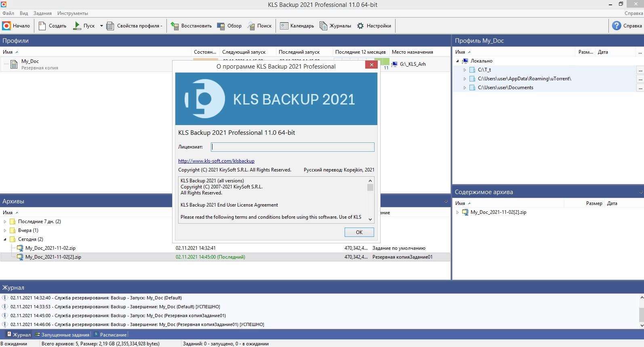Screen dimensions: 644x347
Task: Open Свойства профиля in the toolbar
Action: 135,26
